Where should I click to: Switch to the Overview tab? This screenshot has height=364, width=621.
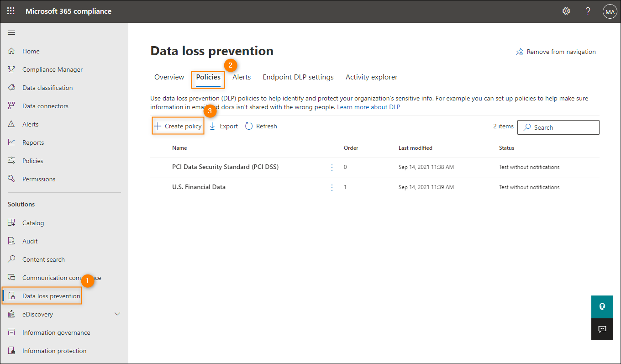pos(169,77)
